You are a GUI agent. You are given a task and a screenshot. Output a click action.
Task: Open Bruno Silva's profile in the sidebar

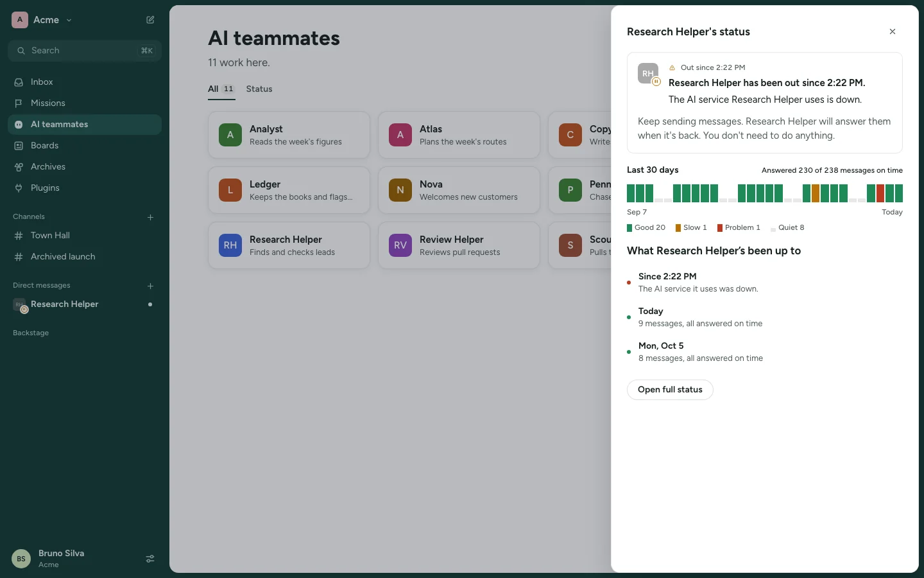click(48, 559)
